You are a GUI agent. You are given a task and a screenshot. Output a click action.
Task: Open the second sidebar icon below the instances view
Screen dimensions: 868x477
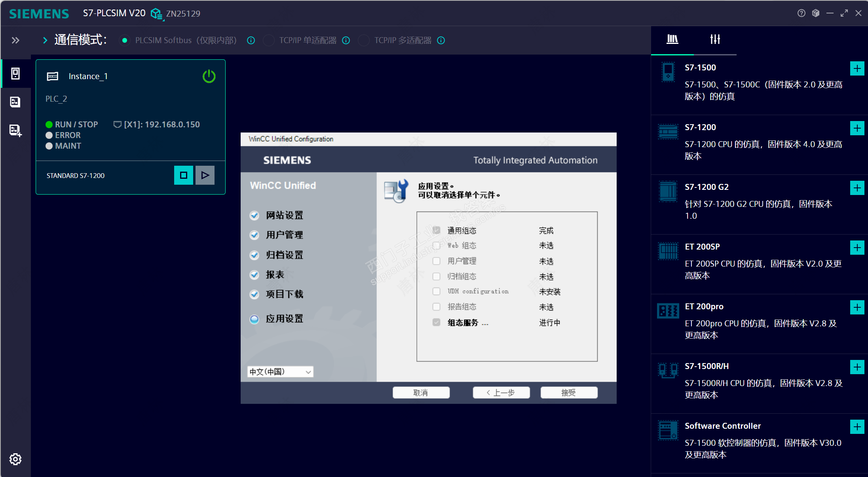(x=15, y=102)
